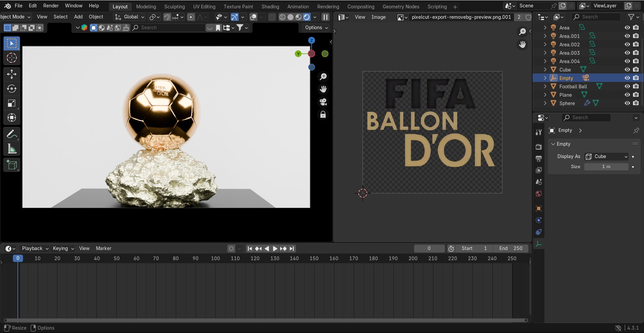Open the Render menu
644x333 pixels.
[51, 6]
